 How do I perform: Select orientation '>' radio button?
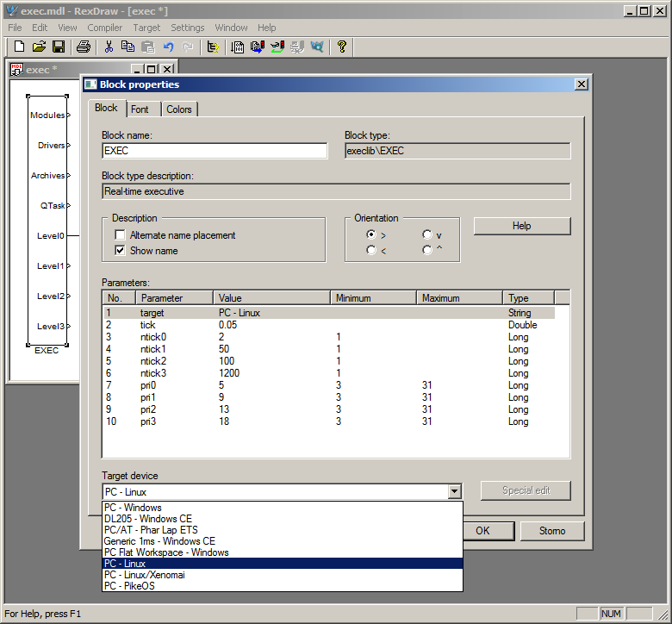click(x=371, y=234)
